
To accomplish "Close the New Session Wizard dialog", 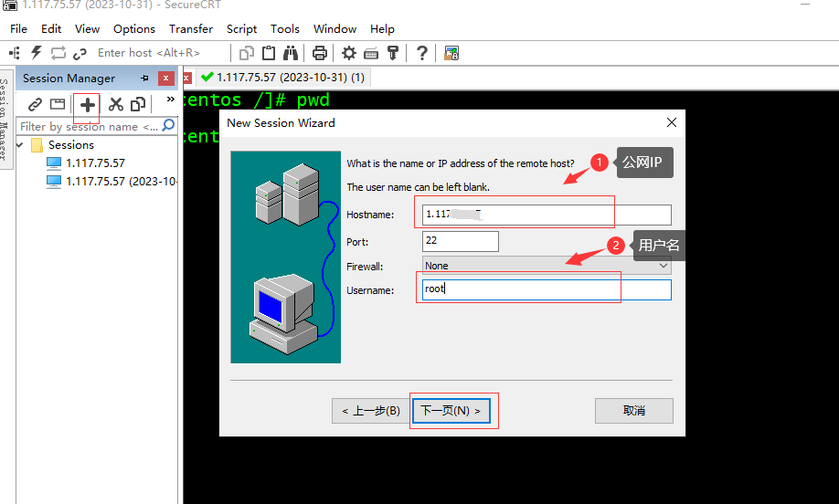I will pos(672,122).
